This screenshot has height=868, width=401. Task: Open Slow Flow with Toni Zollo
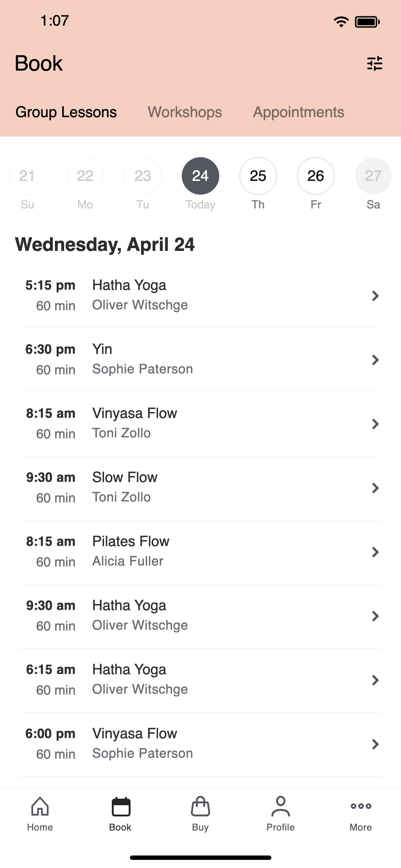(200, 488)
